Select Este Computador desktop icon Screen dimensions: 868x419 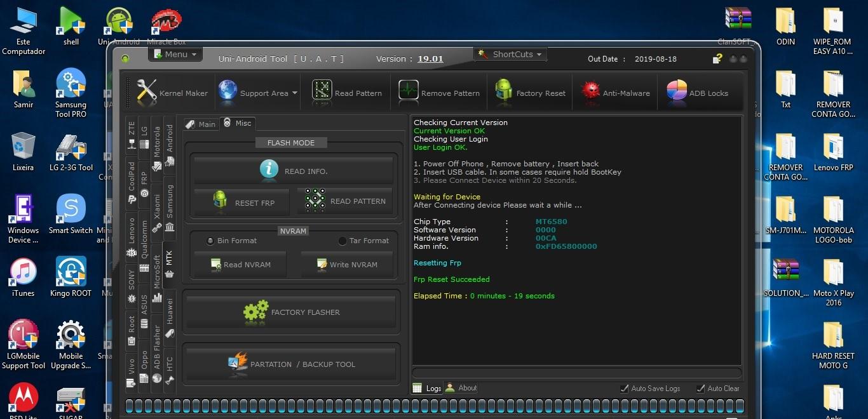24,30
